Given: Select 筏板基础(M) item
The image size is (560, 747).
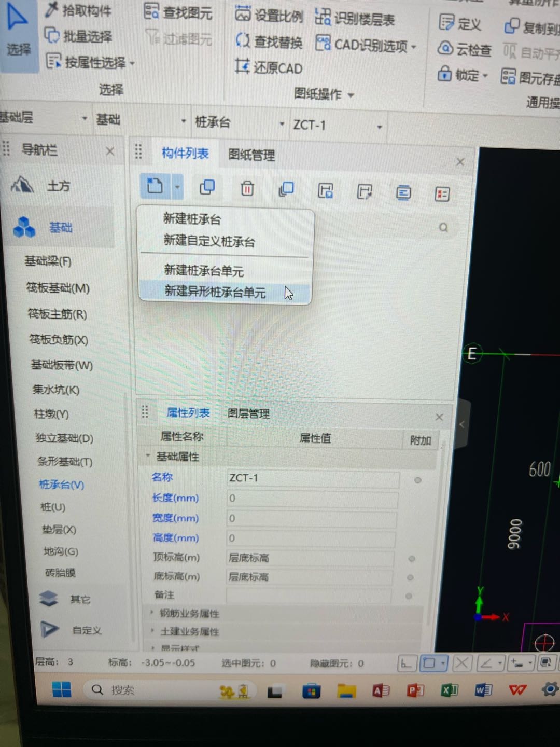Looking at the screenshot, I should pyautogui.click(x=58, y=287).
